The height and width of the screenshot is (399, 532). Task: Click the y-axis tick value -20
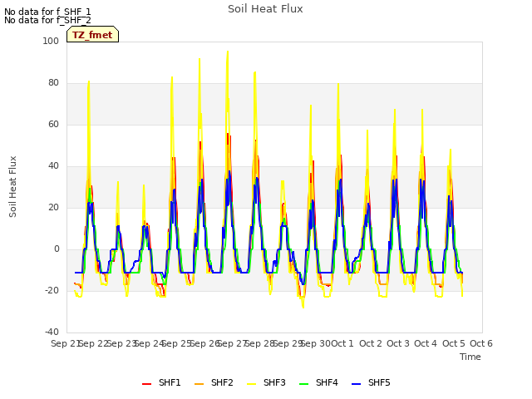[52, 290]
